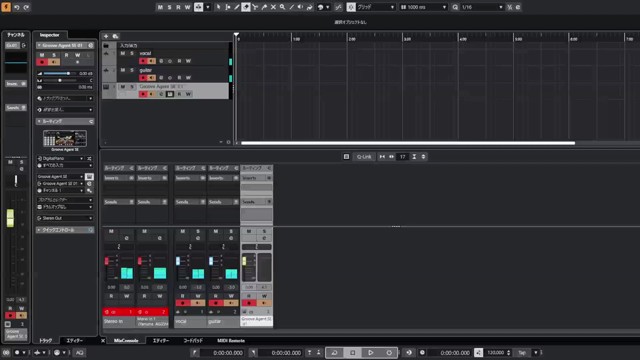Click the right locator icon in transport

tap(253, 352)
